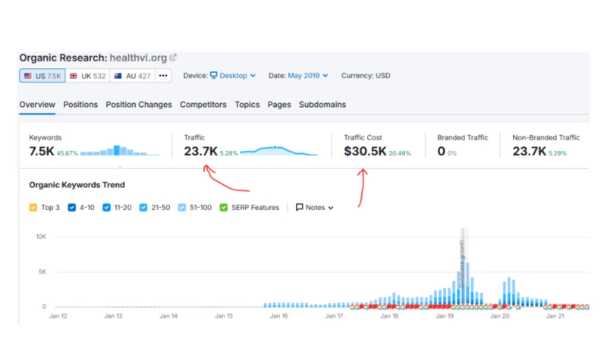Click the Notes speech bubble icon
Image resolution: width=607 pixels, height=364 pixels.
(299, 207)
